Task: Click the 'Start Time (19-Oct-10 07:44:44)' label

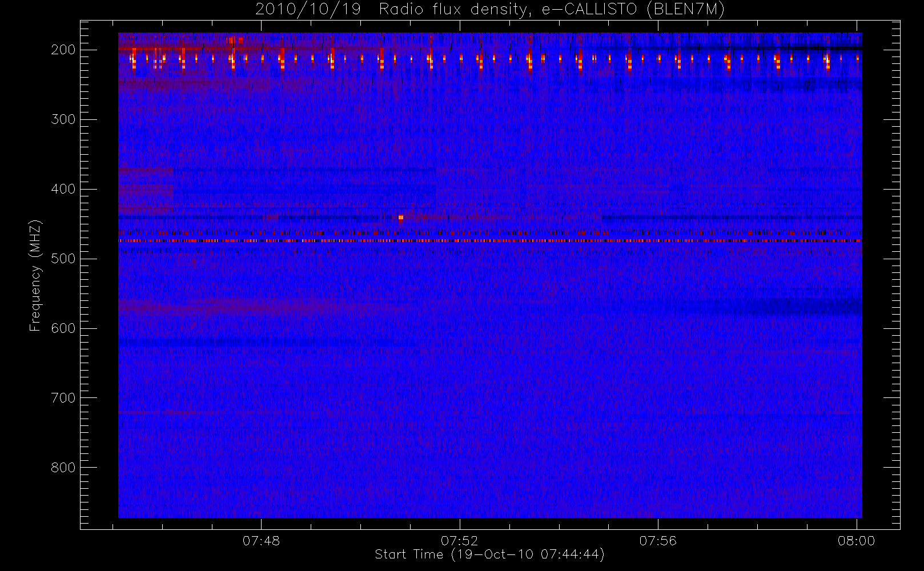Action: point(489,554)
